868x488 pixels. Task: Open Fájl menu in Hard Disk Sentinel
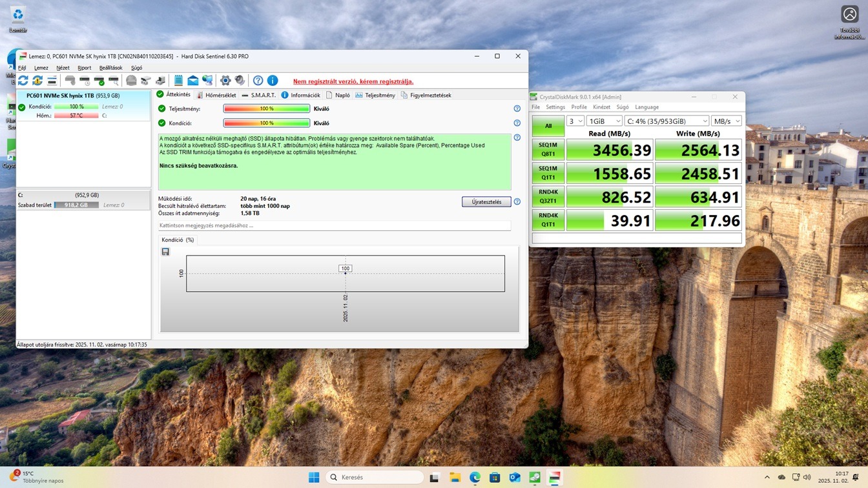[x=22, y=68]
